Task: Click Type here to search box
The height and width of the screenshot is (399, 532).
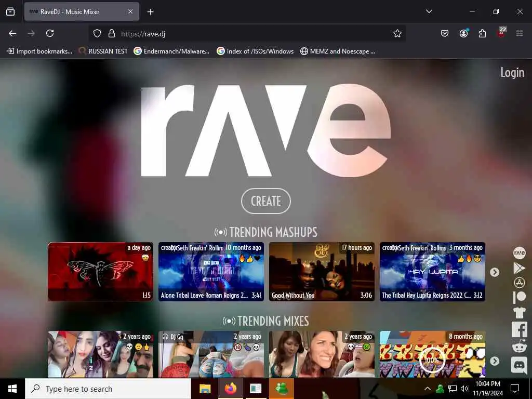Action: (x=108, y=389)
